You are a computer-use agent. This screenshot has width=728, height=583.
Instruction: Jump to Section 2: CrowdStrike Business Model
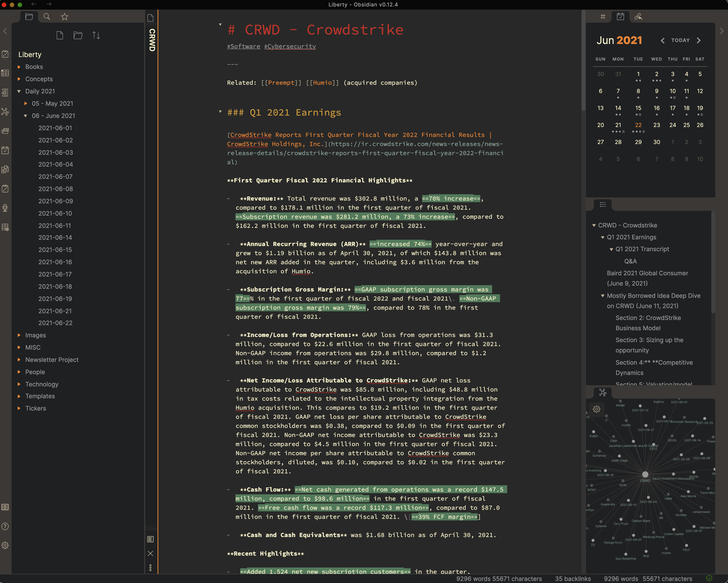click(x=648, y=323)
